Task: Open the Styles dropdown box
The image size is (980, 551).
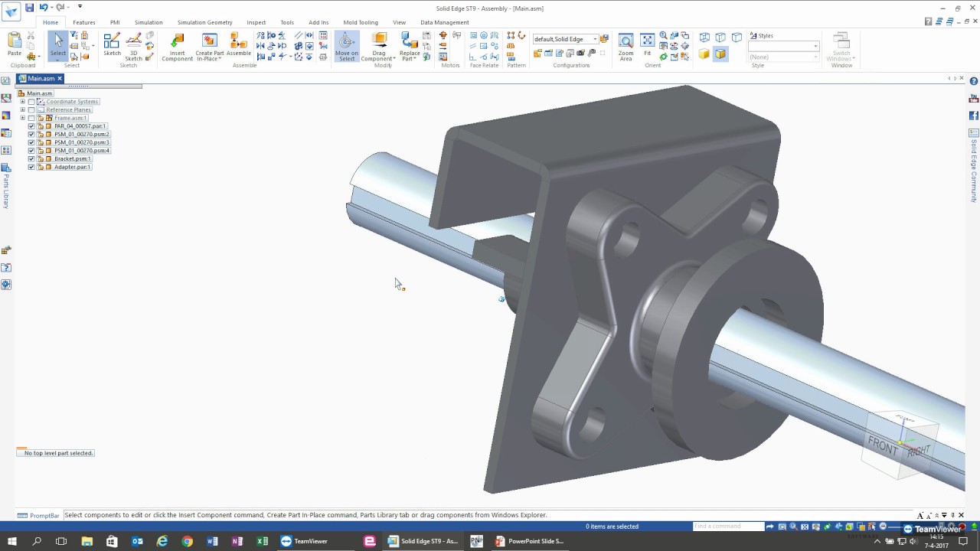Action: tap(783, 46)
